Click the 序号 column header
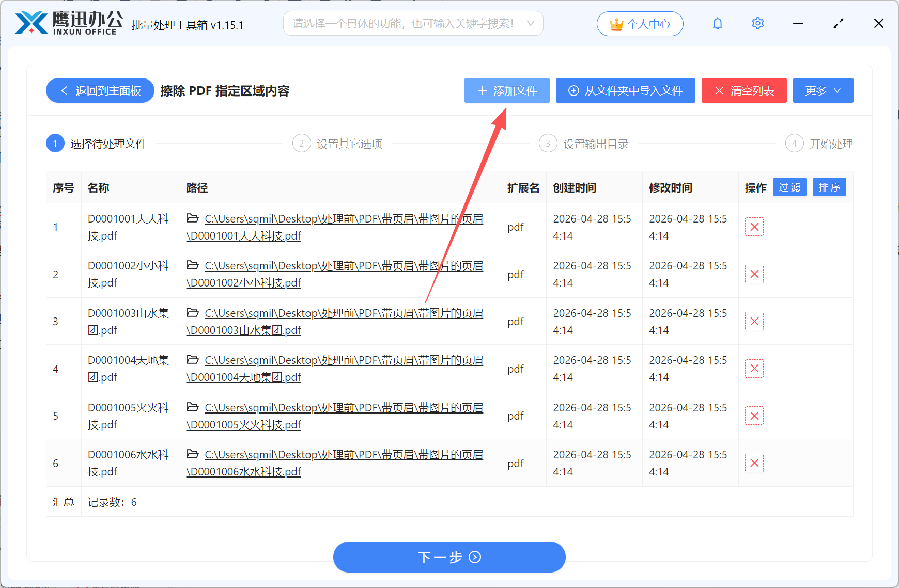Viewport: 899px width, 588px height. pos(63,188)
